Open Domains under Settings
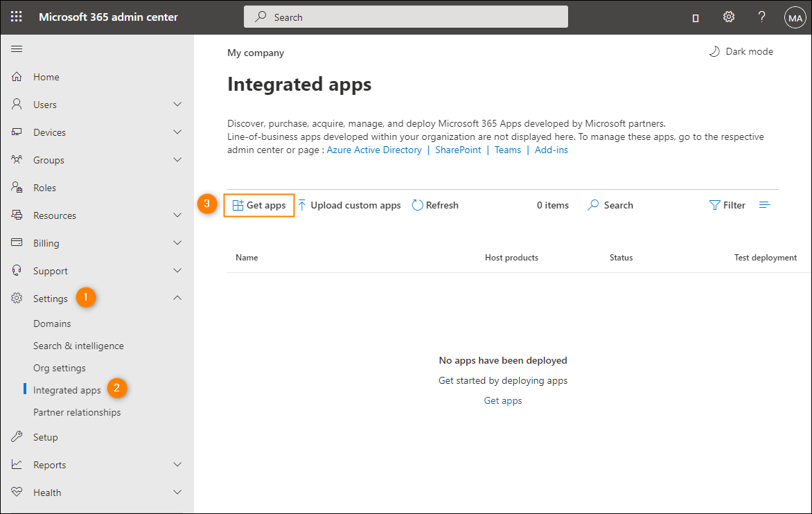The image size is (812, 514). tap(52, 324)
